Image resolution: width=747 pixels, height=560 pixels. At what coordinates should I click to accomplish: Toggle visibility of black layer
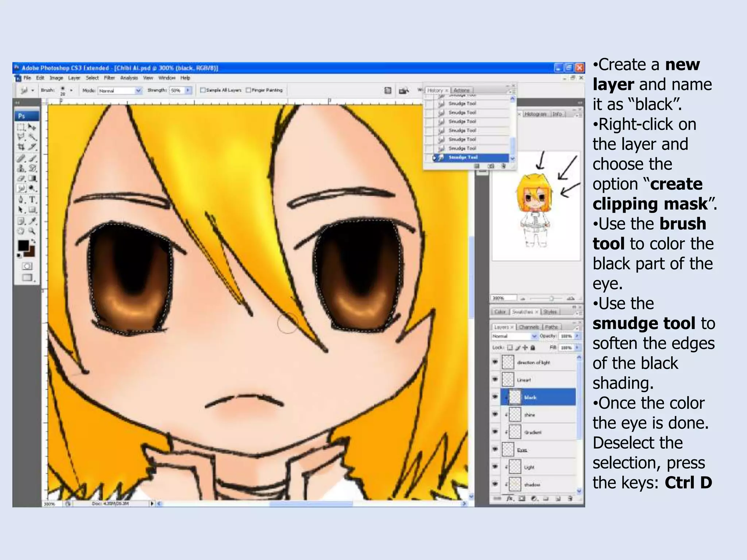click(495, 397)
